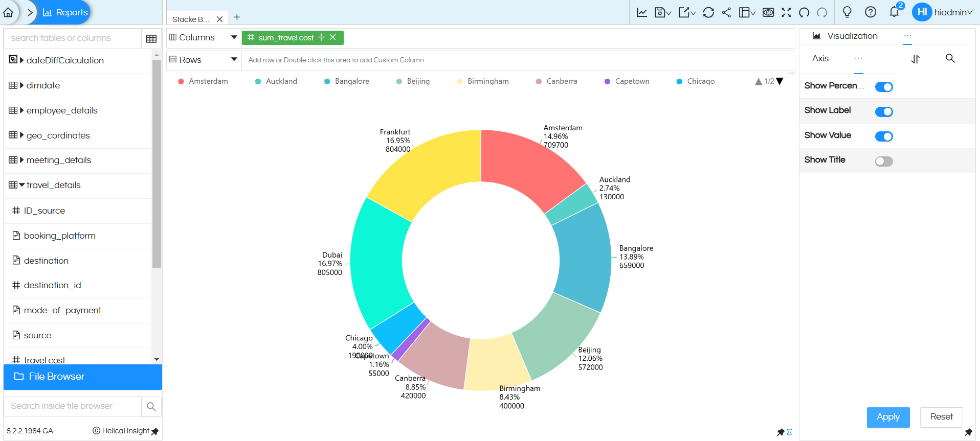Open the more options dots beside Visualization
The image size is (980, 441).
tap(908, 36)
